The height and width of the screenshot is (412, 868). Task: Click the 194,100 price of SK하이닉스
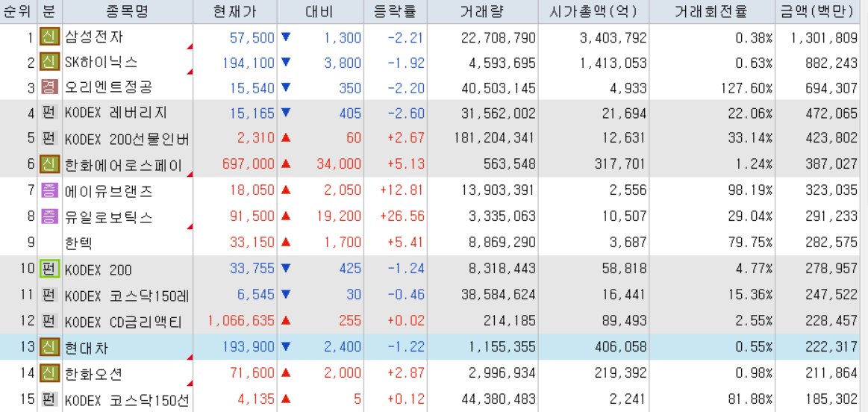(x=249, y=63)
